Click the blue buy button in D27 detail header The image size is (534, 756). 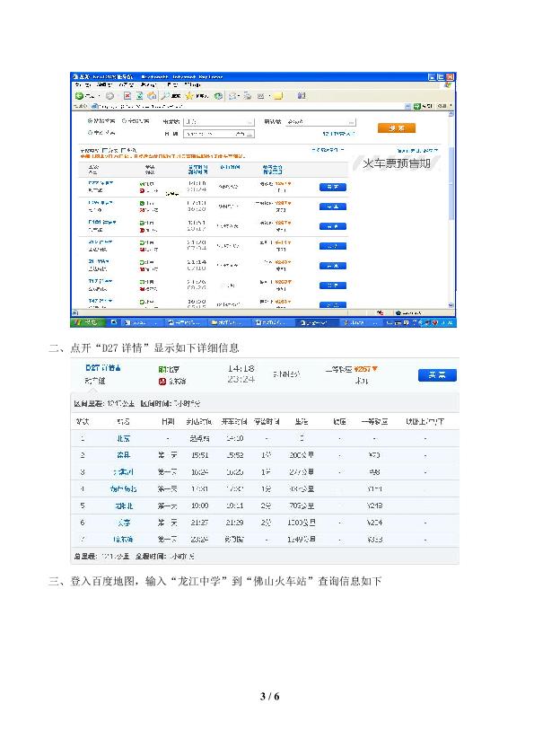[437, 375]
